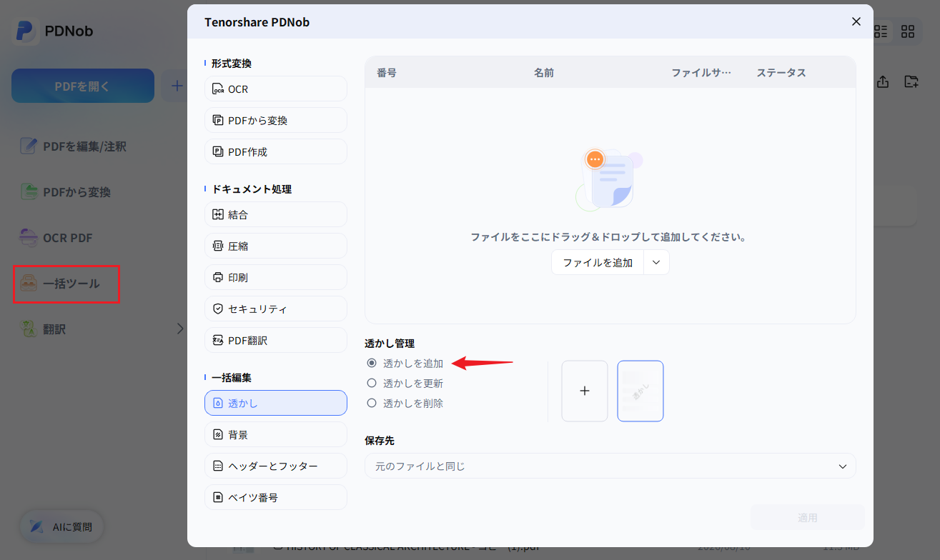The height and width of the screenshot is (560, 940).
Task: Close the Tenorshare PDNob dialog
Action: (856, 21)
